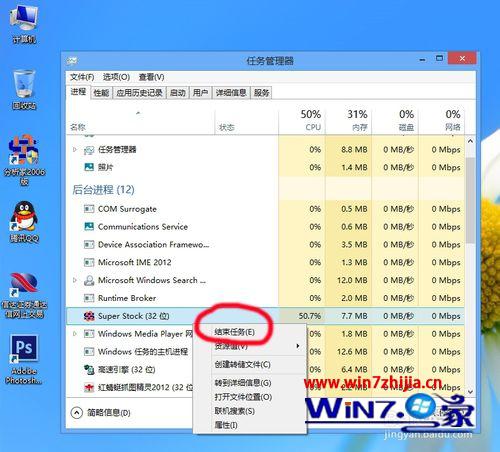Collapse view with 简略信息 chevron icon

[76, 413]
